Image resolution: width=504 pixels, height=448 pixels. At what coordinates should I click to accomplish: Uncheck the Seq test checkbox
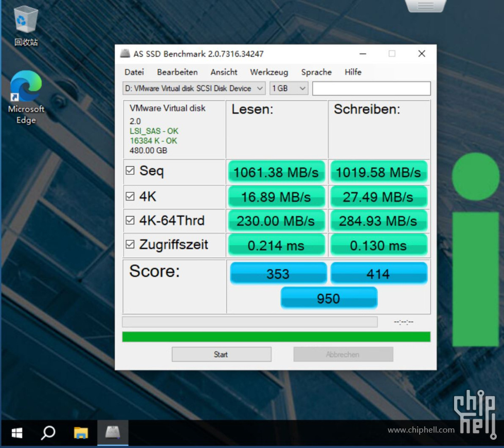click(x=130, y=170)
